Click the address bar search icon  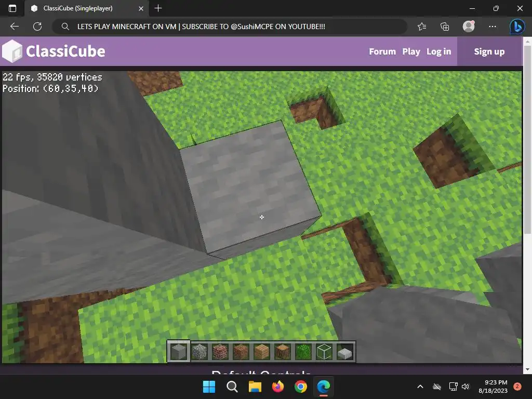point(65,26)
